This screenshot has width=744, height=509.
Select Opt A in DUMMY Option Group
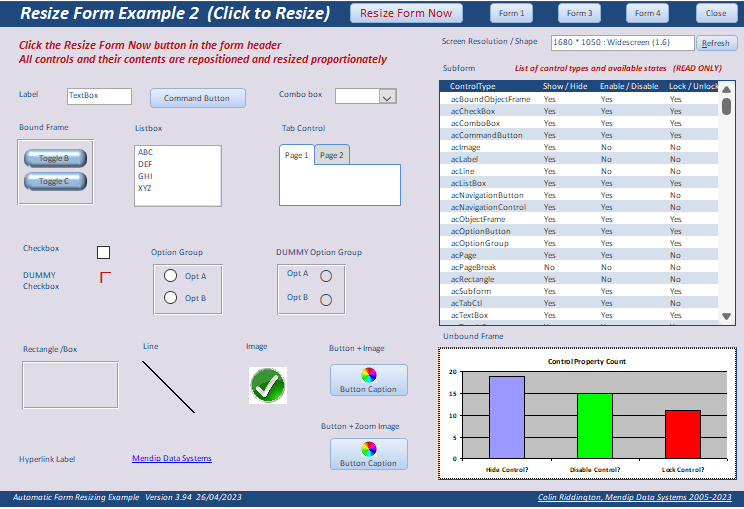(x=326, y=276)
